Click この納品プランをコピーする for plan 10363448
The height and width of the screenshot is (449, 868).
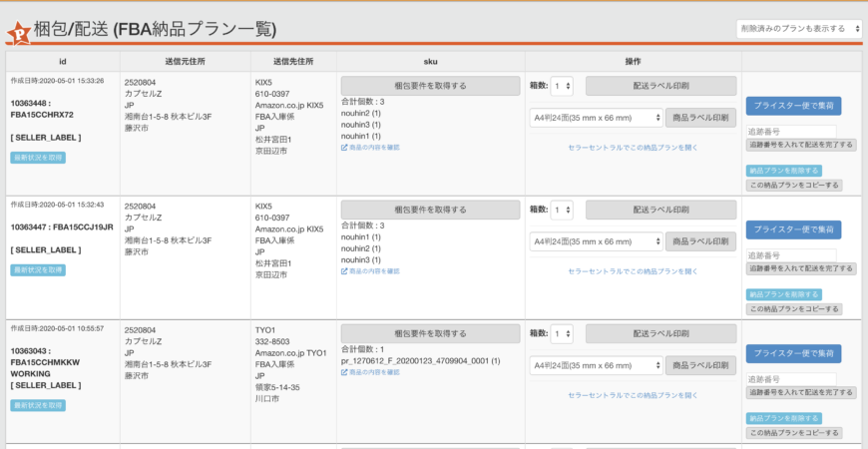pos(794,185)
